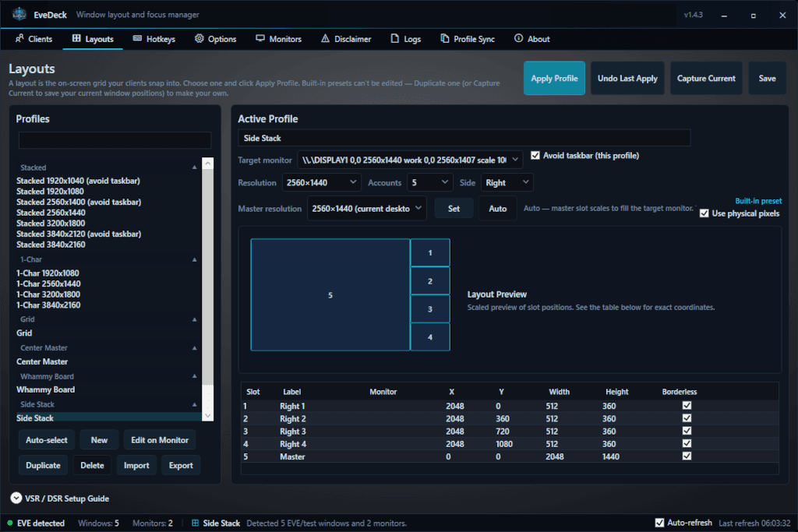Screen dimensions: 798x532
Task: Show the Disclaimer tab
Action: click(x=345, y=39)
